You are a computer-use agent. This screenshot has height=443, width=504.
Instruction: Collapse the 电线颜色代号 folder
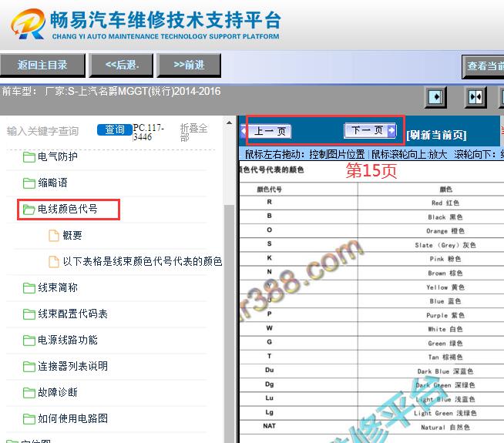68,209
